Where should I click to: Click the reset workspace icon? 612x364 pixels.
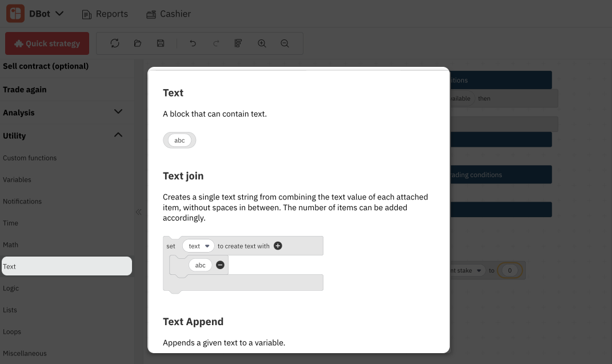point(115,43)
